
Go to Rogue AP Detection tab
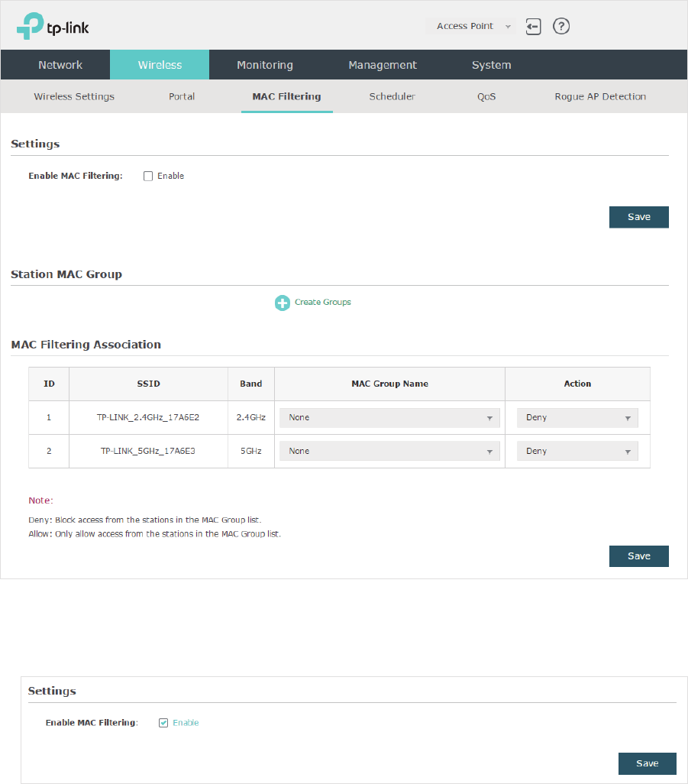pyautogui.click(x=600, y=96)
